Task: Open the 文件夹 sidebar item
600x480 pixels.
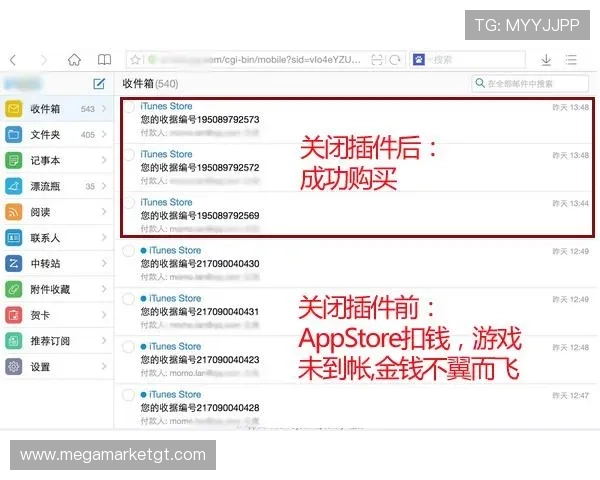Action: (x=57, y=134)
